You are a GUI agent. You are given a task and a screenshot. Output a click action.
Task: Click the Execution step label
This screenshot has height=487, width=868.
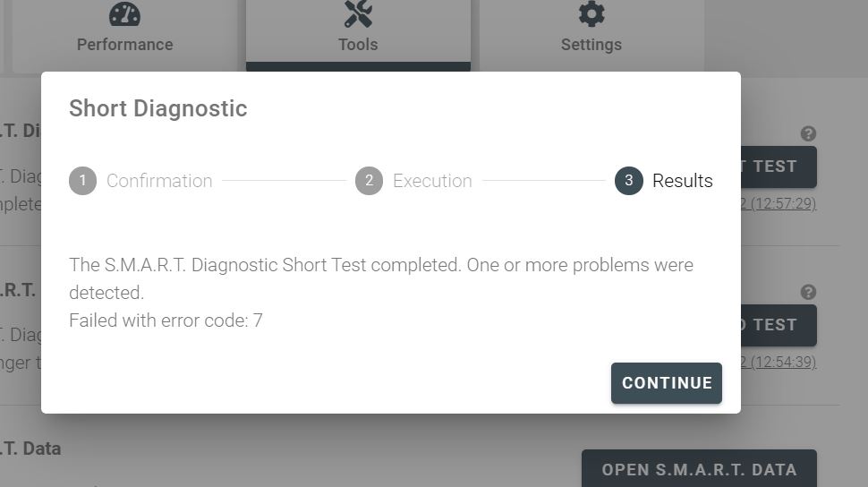click(x=432, y=181)
